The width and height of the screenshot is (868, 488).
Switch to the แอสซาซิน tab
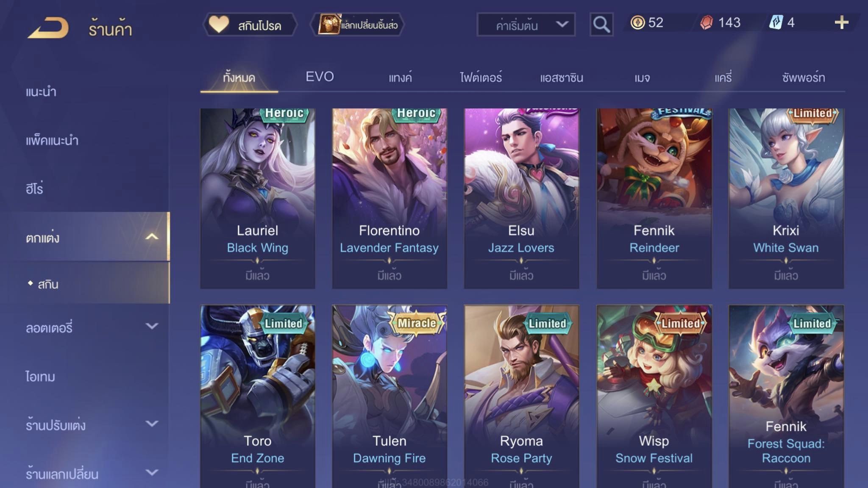[x=562, y=78]
